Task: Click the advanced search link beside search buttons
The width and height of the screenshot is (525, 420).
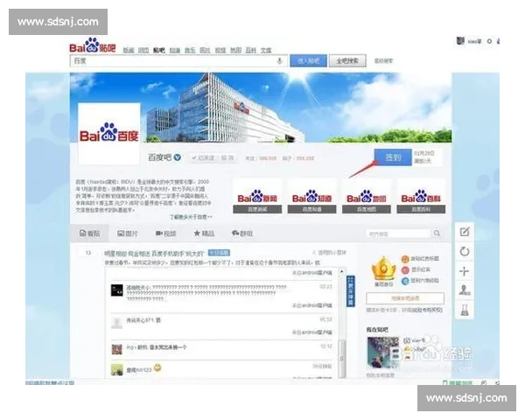Action: click(383, 61)
